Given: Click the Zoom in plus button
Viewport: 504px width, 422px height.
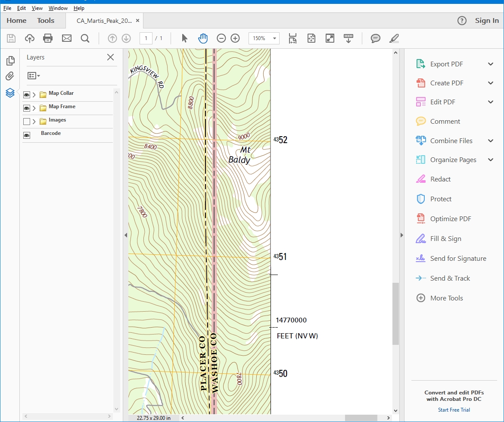Looking at the screenshot, I should pos(235,38).
